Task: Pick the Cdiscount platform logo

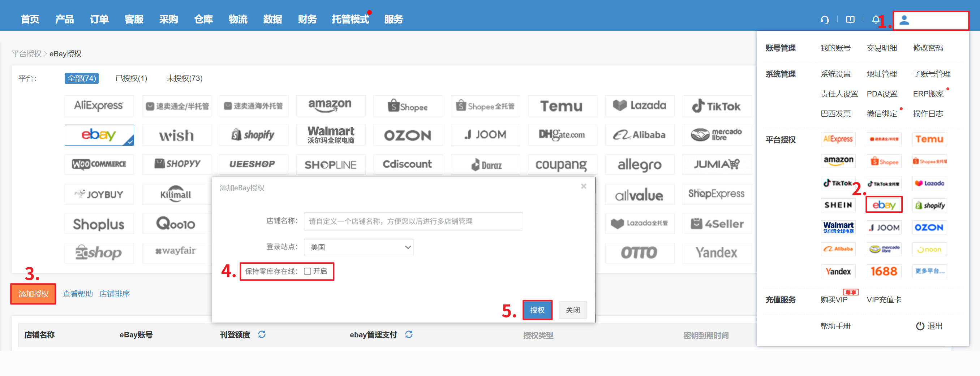Action: tap(408, 164)
